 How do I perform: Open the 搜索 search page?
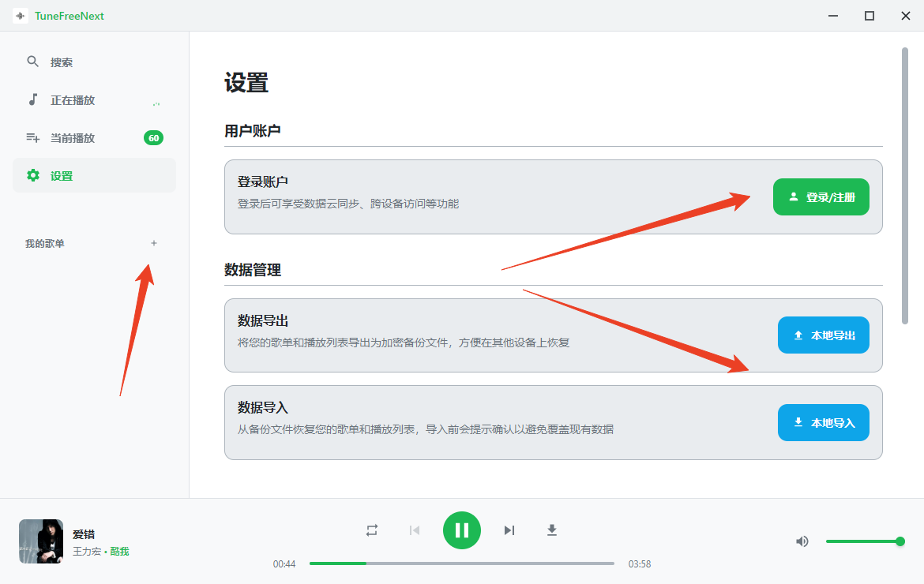pyautogui.click(x=62, y=62)
